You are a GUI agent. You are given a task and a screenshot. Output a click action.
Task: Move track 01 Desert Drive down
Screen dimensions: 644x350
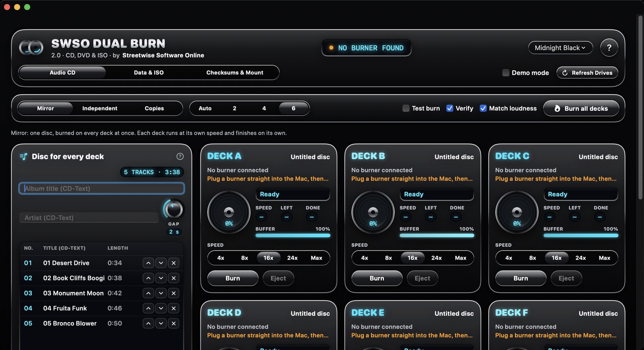click(161, 263)
